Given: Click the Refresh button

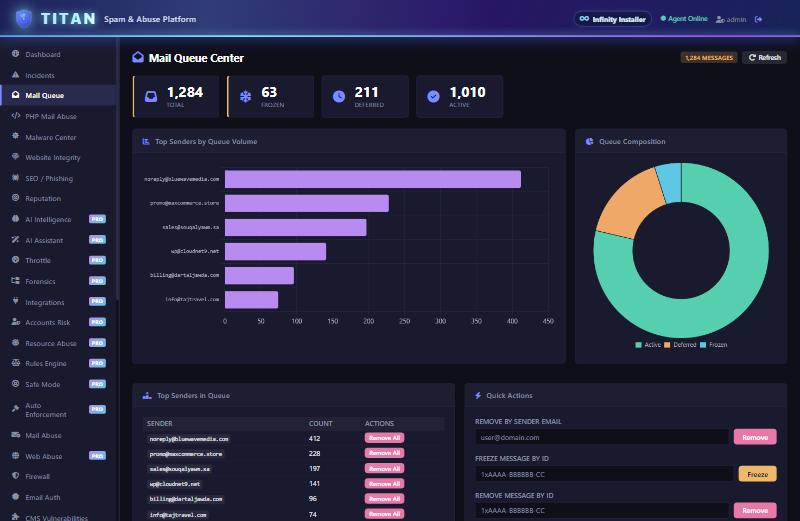Looking at the screenshot, I should click(x=764, y=58).
